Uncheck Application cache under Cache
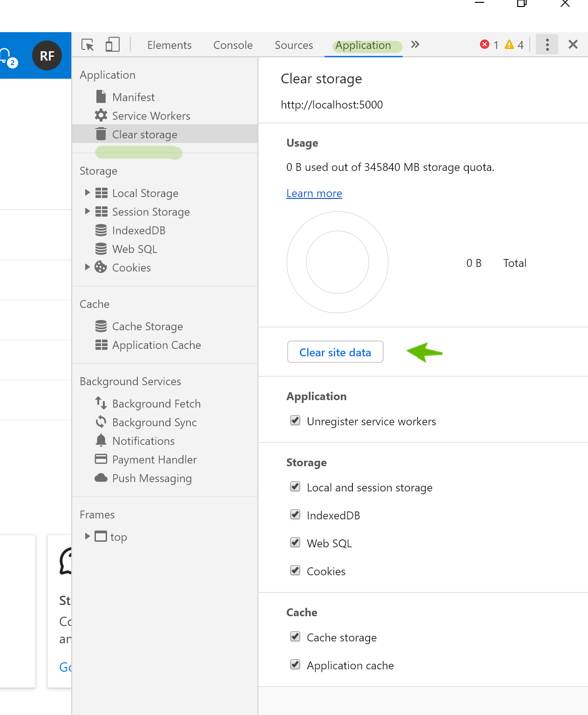Viewport: 588px width, 715px height. pyautogui.click(x=295, y=665)
